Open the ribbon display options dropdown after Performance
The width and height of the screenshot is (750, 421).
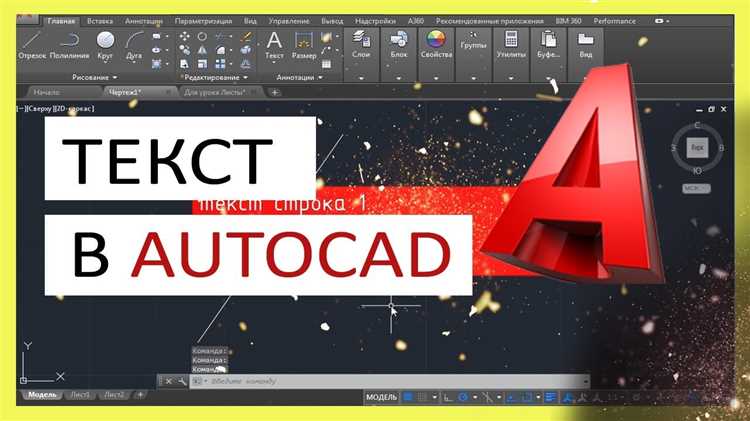click(662, 21)
